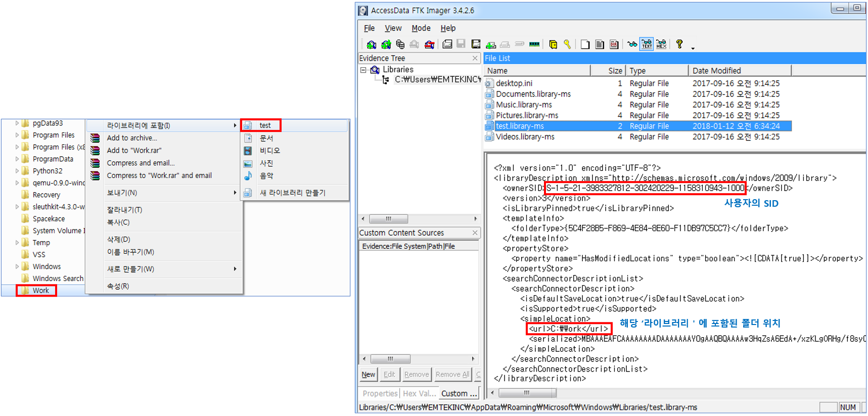Click the picture icon beside 사진
Screen dimensions: 868x416
(248, 164)
